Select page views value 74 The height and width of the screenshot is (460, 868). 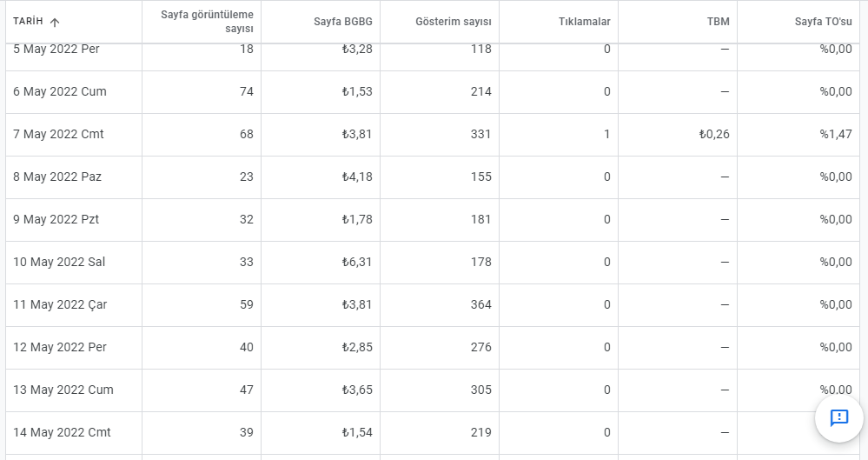247,91
